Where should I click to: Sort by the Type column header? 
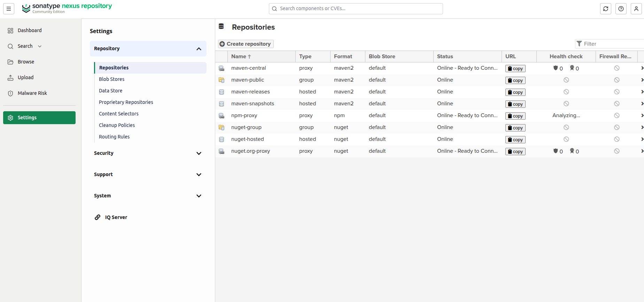click(x=313, y=56)
